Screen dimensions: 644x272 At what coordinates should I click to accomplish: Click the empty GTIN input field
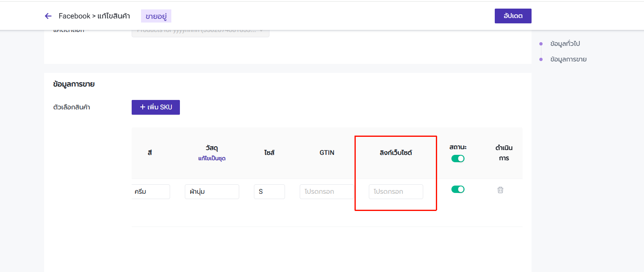(326, 192)
